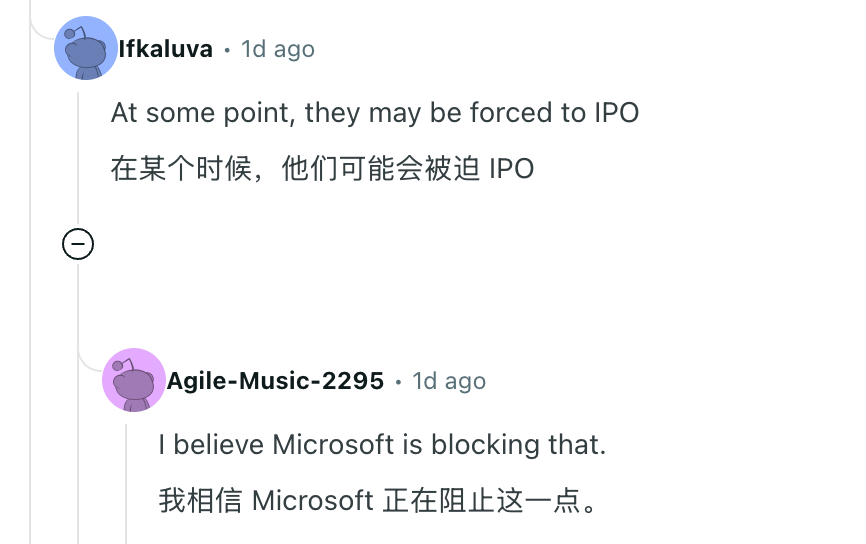Select the translated reply "我相信 Microsoft 正在阻止这一点。"
Viewport: 866px width, 544px height.
[378, 500]
